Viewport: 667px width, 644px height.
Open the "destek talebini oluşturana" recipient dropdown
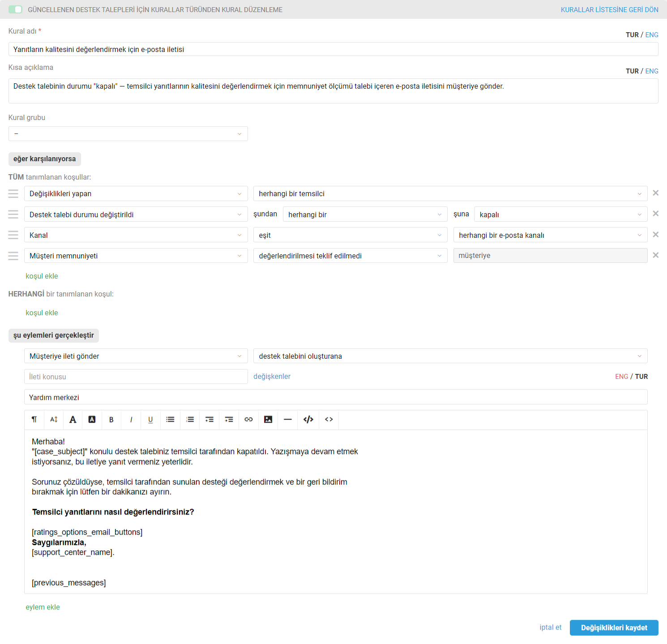click(x=450, y=356)
